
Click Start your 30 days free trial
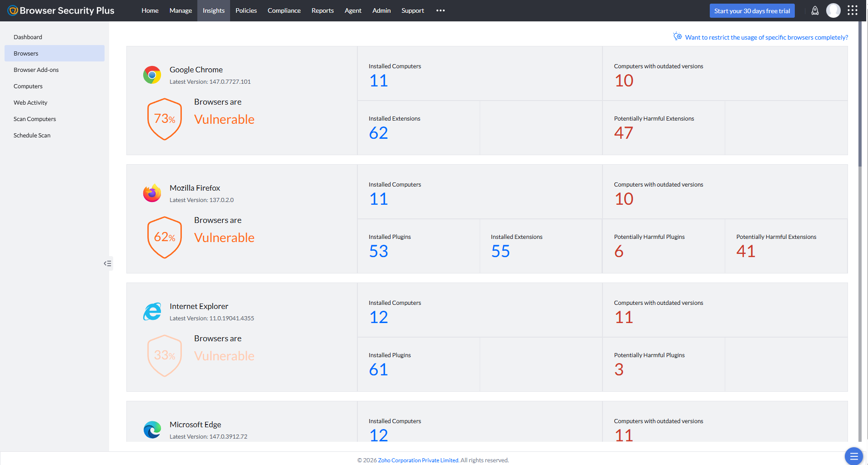point(752,11)
